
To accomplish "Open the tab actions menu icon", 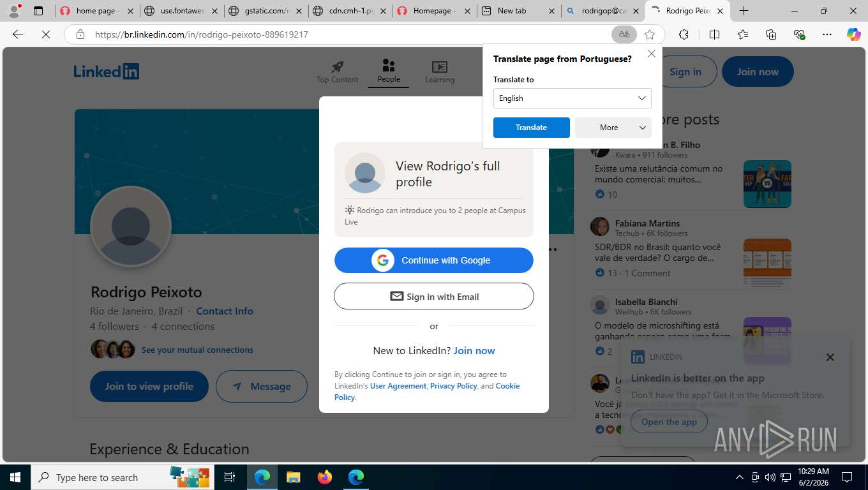I will pos(38,10).
